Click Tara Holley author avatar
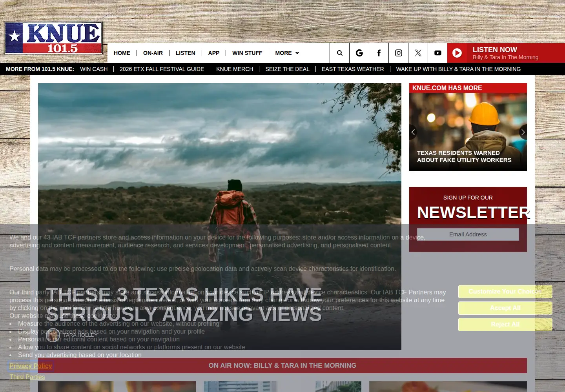565x392 pixels. [x=53, y=335]
